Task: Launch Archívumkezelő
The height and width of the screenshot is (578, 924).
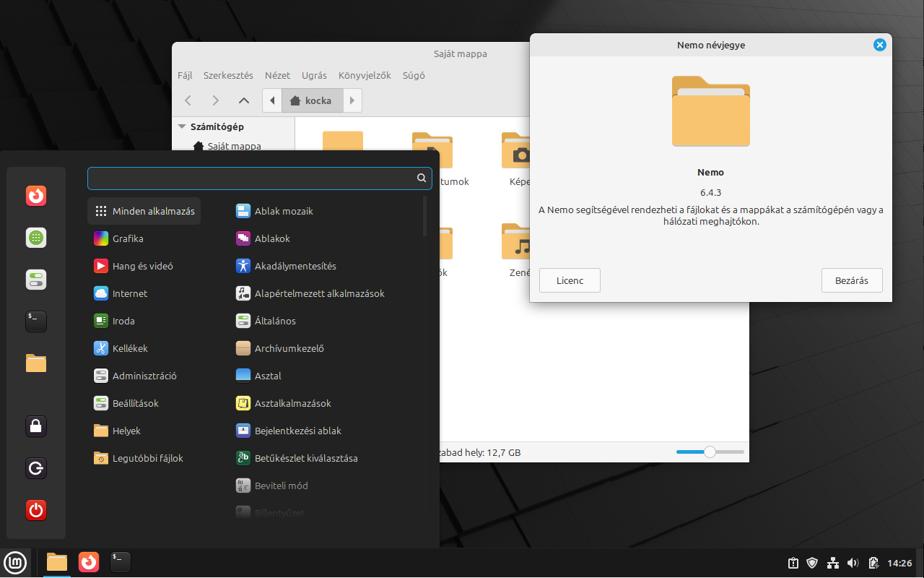Action: [x=326, y=348]
